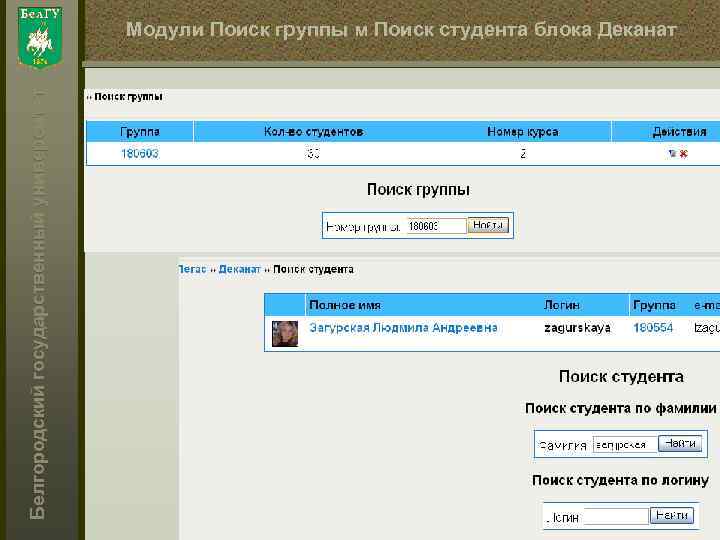Click the Поиск студента по логину heading
Viewport: 720px width, 540px height.
pos(620,480)
